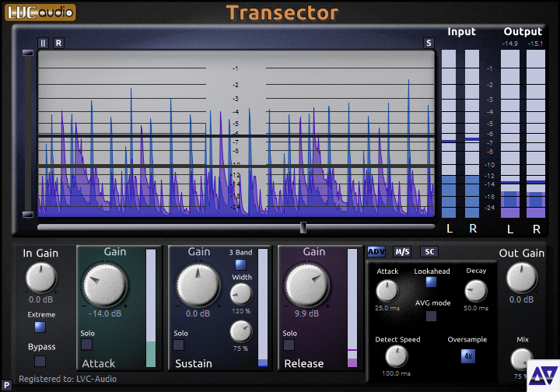Switch to the M/S tab
This screenshot has height=392, width=560.
pyautogui.click(x=402, y=252)
